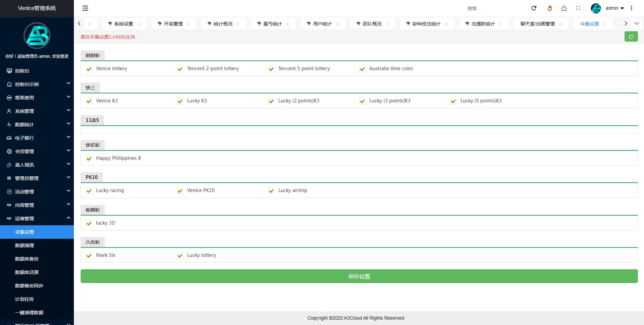Click the lock screen icon
The width and height of the screenshot is (644, 325).
pos(564,8)
